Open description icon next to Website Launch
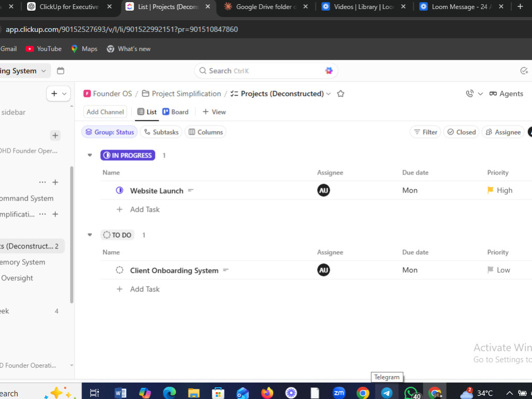The width and height of the screenshot is (532, 399). coord(190,190)
